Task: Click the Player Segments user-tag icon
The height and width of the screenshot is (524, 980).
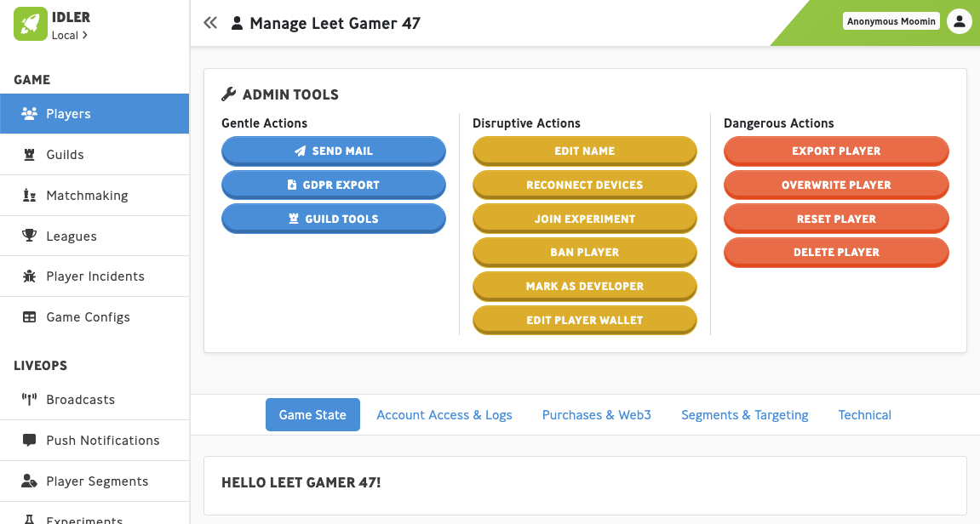Action: click(30, 481)
